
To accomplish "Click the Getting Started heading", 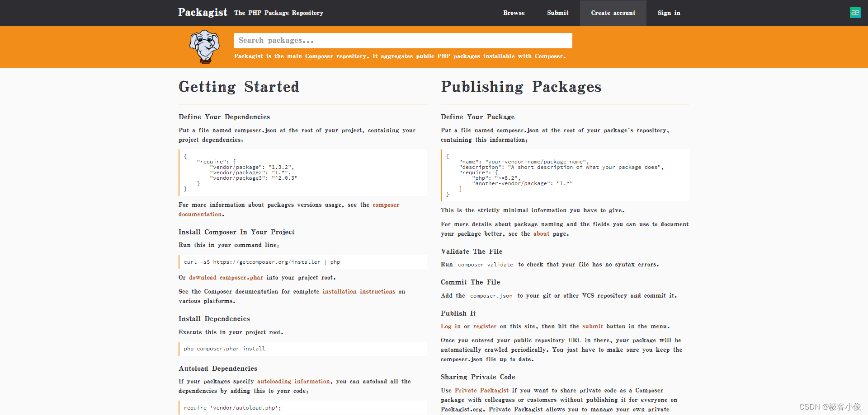I will 239,87.
